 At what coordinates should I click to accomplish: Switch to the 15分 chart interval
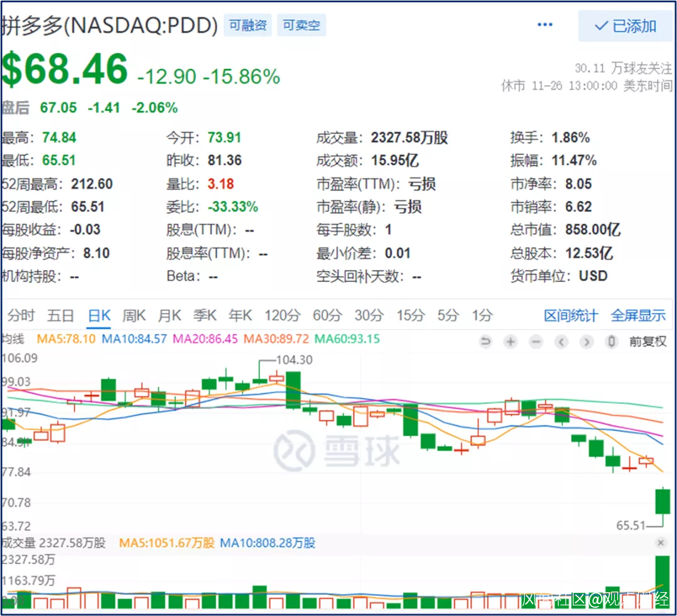pyautogui.click(x=411, y=316)
